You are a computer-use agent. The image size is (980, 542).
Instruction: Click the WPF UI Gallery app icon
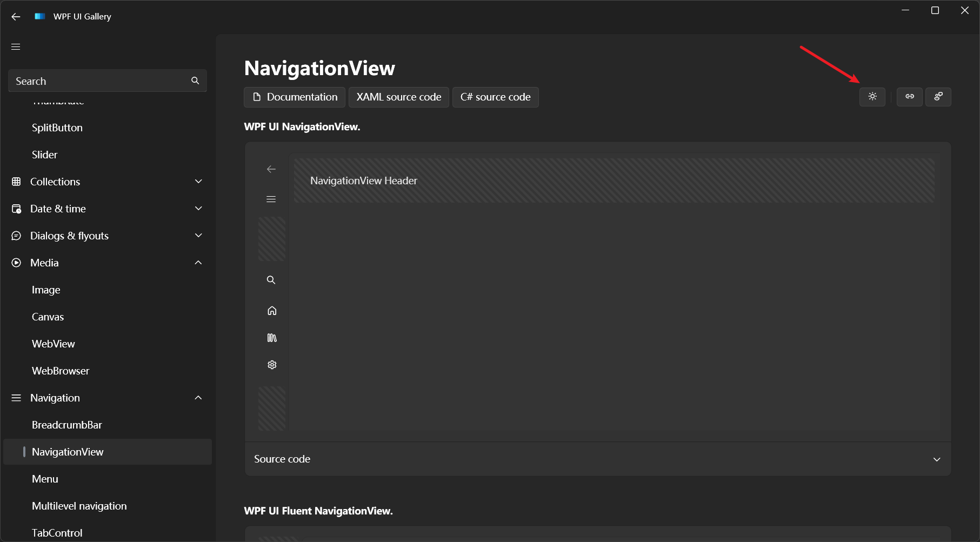39,16
